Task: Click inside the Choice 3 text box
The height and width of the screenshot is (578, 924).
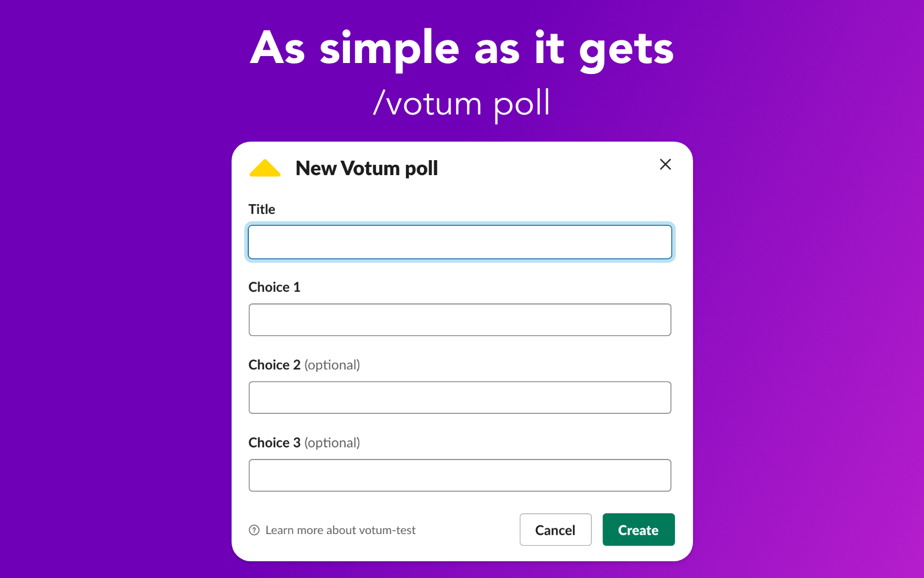Action: (460, 475)
